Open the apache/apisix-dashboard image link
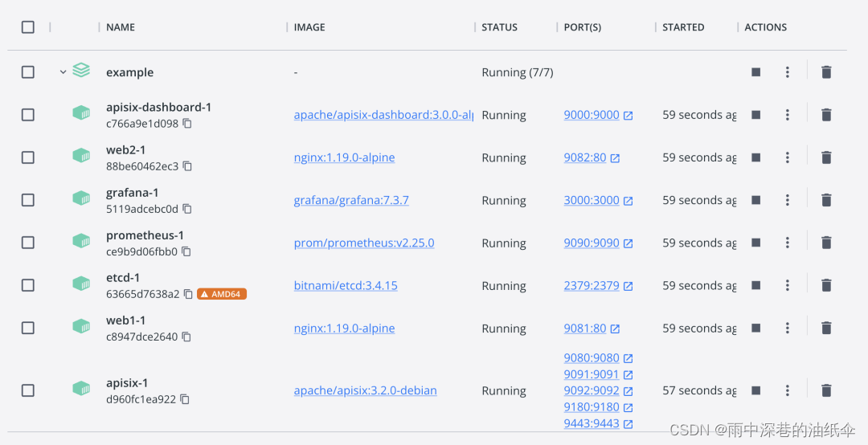The image size is (868, 445). [383, 115]
